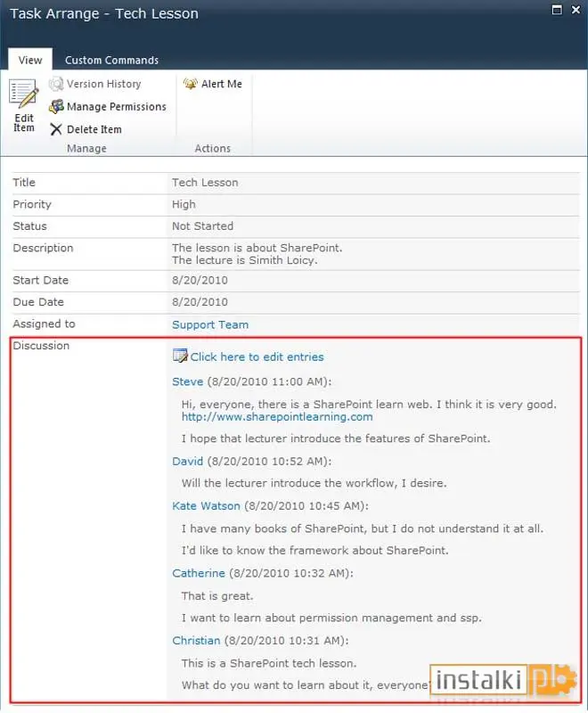588x713 pixels.
Task: Click 'I'd like to know the framework' comment
Action: [314, 550]
